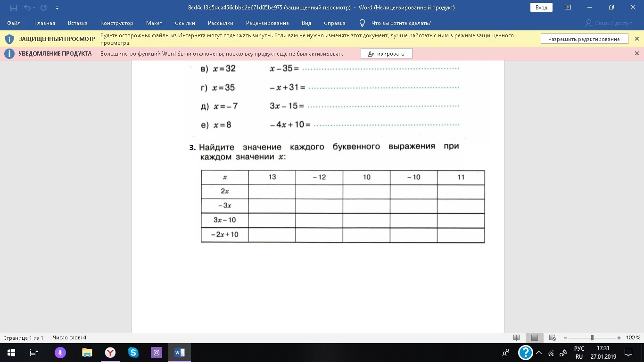Click the zoom slider handle

(x=592, y=338)
